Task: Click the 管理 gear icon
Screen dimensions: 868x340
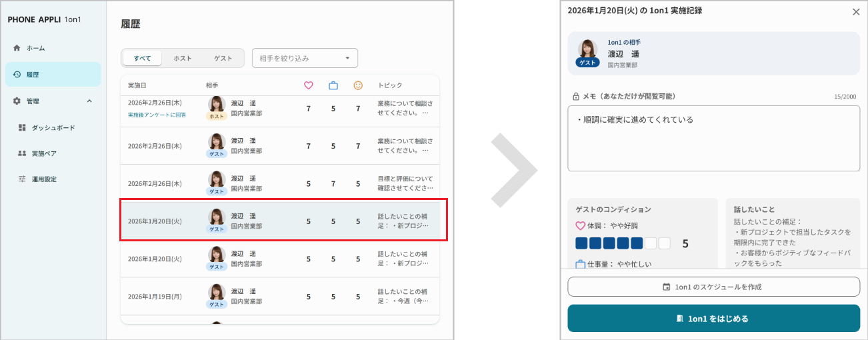Action: pyautogui.click(x=17, y=101)
